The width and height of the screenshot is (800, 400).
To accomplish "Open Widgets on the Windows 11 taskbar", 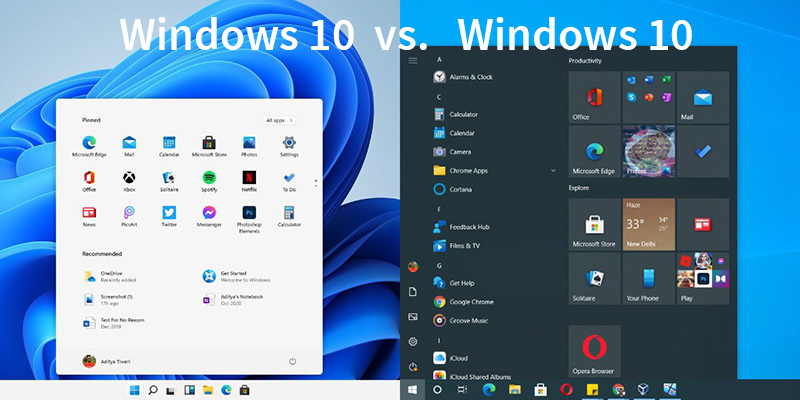I will pos(189,390).
